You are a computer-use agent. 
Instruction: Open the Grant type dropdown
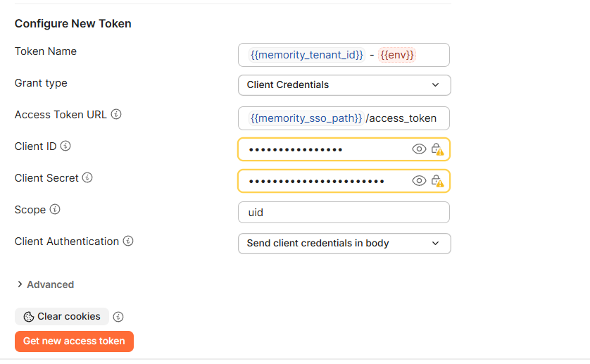pos(344,85)
